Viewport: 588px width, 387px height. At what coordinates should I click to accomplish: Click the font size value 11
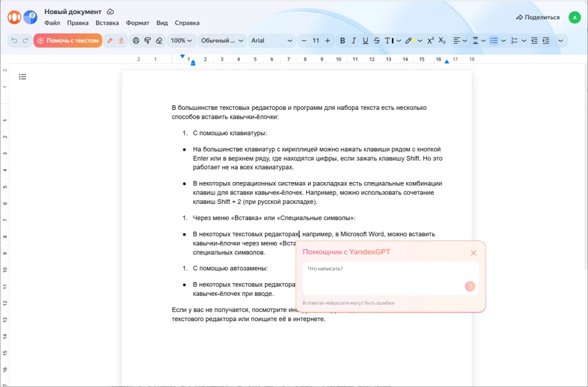(x=316, y=41)
